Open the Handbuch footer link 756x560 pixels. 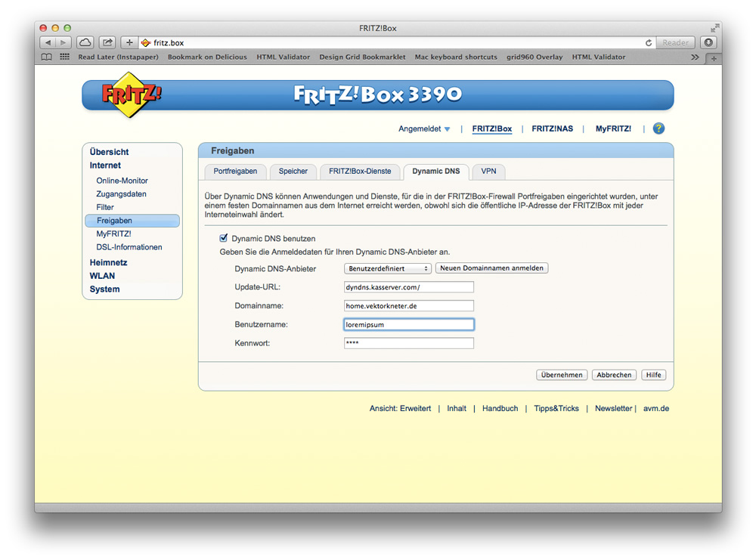[500, 408]
